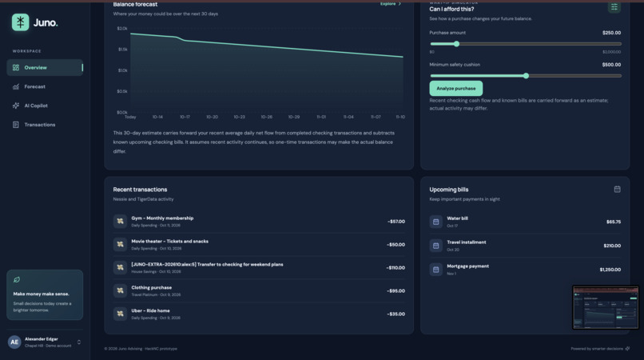Select 'Movie theater - Tickets and snacks' text
The height and width of the screenshot is (360, 644).
click(169, 241)
